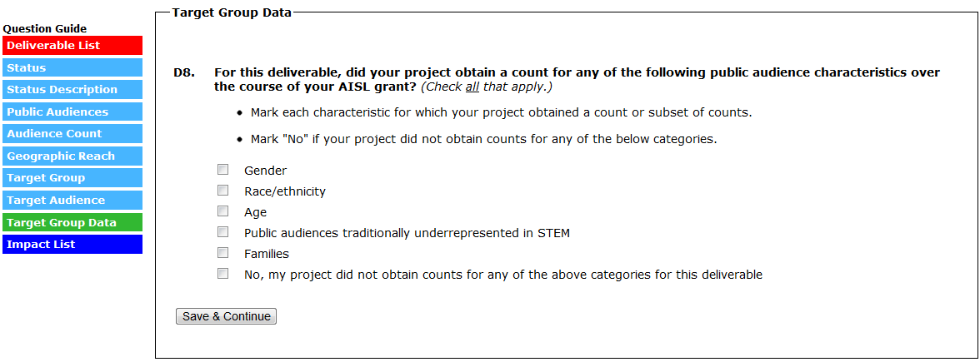Enable the Age checkbox
The height and width of the screenshot is (362, 980).
[222, 211]
